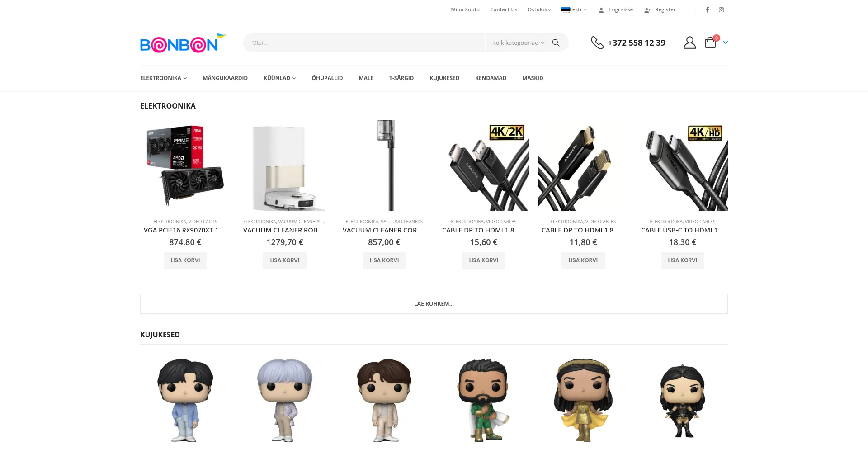The image size is (868, 449).
Task: Click the person icon beside Logi sisse
Action: pos(601,10)
